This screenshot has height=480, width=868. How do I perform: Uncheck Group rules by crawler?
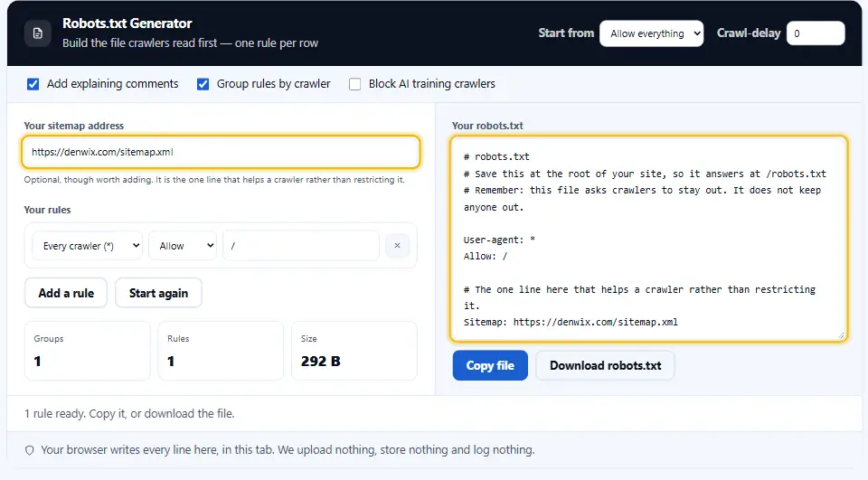(203, 84)
